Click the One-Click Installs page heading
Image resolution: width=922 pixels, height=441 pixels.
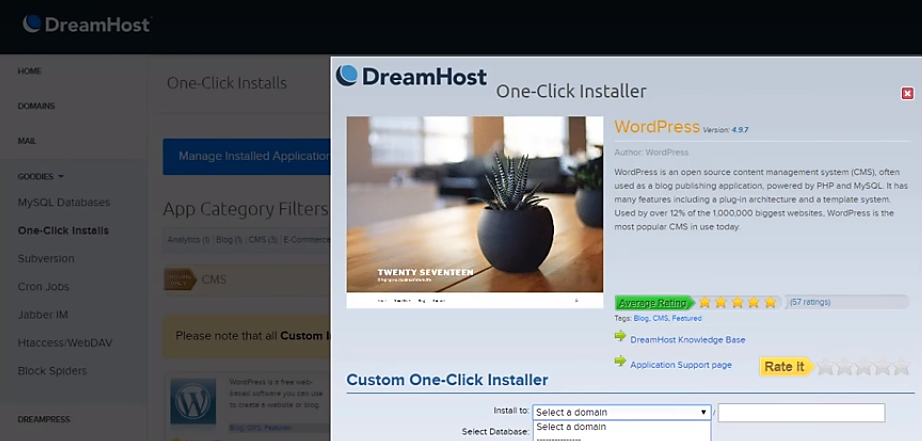tap(227, 83)
